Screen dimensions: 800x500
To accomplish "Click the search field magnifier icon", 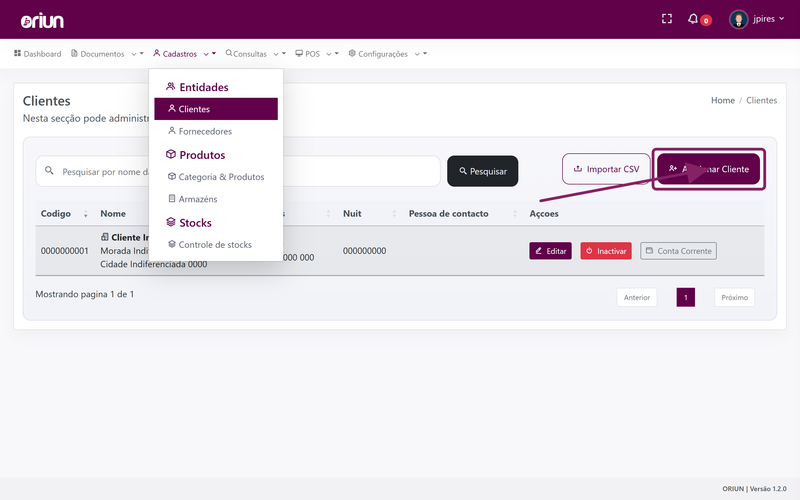I will point(49,170).
